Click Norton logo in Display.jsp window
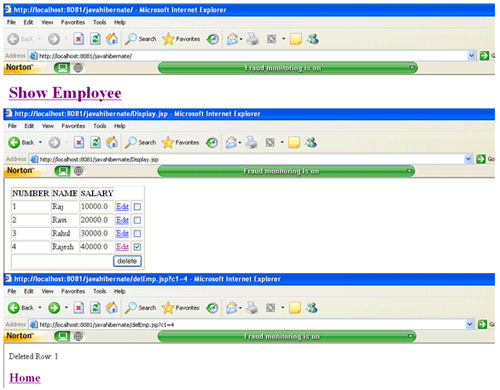 (x=21, y=171)
